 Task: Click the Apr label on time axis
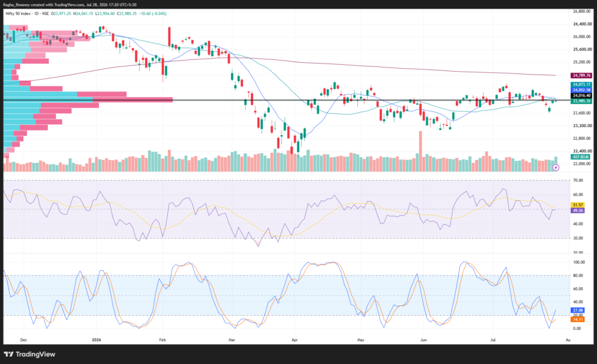pyautogui.click(x=294, y=340)
